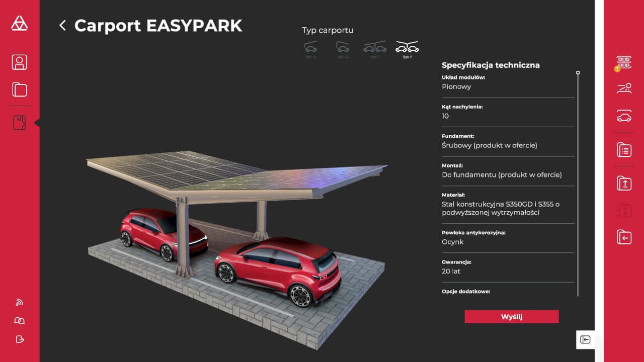Click the folder upload arrow icon
Viewport: 644px width, 362px height.
(624, 183)
